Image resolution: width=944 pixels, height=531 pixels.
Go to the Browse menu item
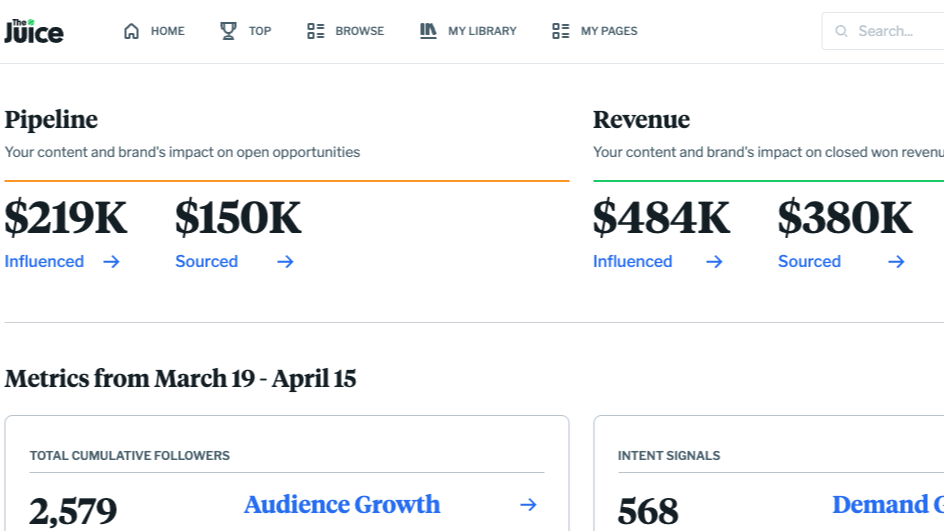[x=359, y=31]
